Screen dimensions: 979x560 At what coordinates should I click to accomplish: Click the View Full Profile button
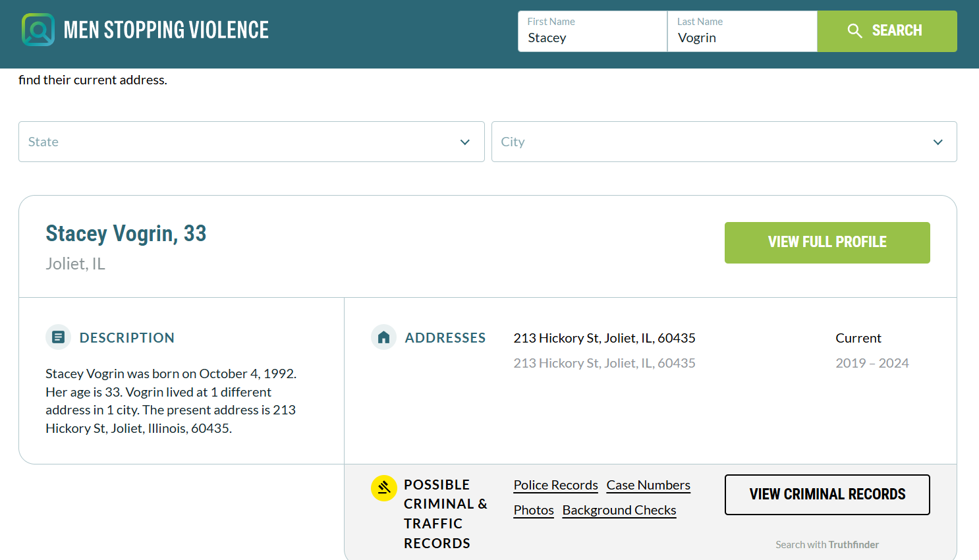pyautogui.click(x=827, y=242)
